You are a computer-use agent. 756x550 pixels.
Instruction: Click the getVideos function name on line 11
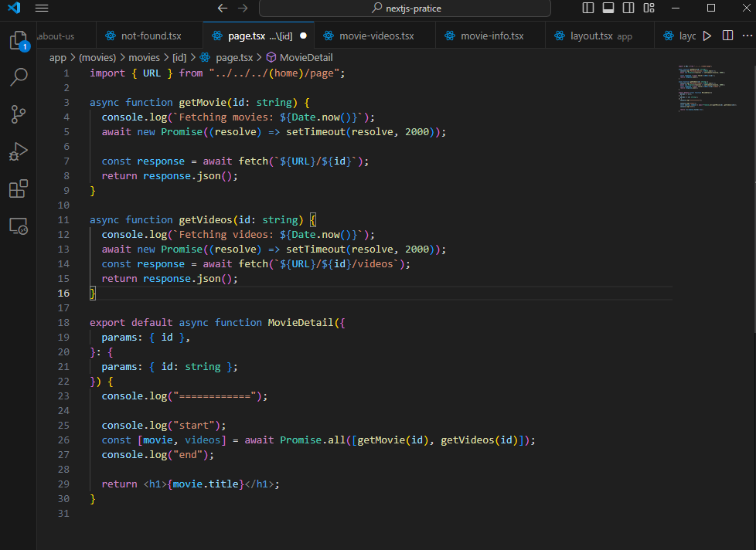(206, 220)
